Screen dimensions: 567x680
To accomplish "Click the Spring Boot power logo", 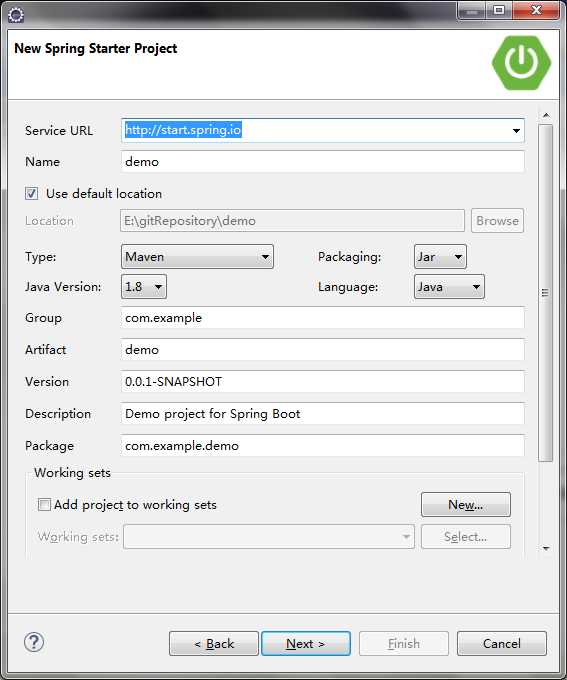I will coord(521,63).
